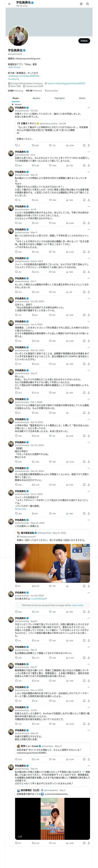Reply to the pinned Oct 28 post

(x=16, y=146)
